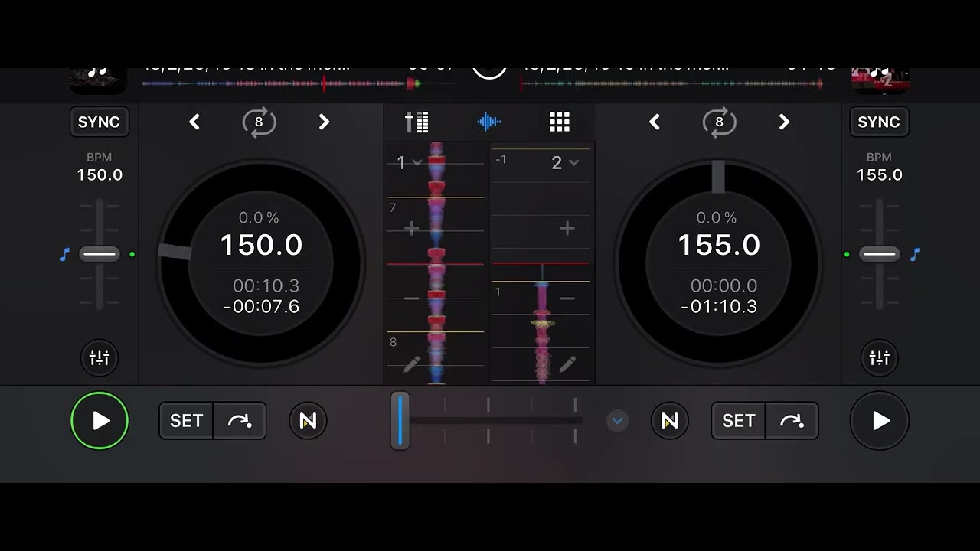Toggle SYNC on the left deck
This screenshot has width=980, height=551.
point(99,122)
